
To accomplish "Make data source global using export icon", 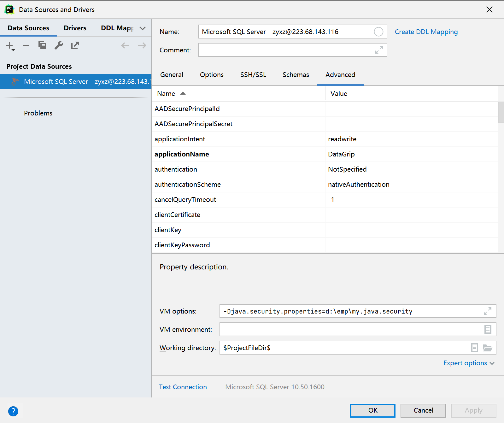I will tap(75, 46).
